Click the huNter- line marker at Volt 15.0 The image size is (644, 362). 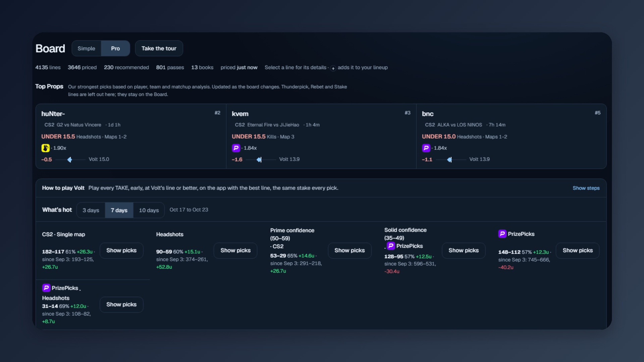tap(70, 160)
